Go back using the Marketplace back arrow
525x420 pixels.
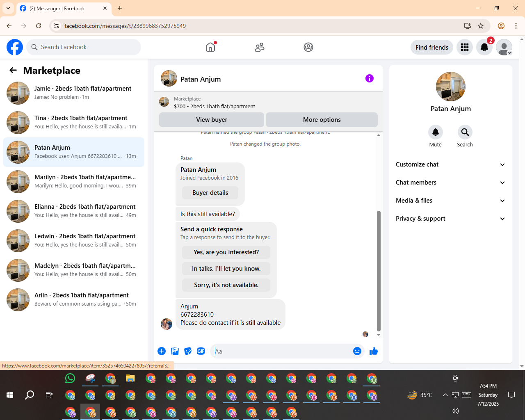[13, 70]
